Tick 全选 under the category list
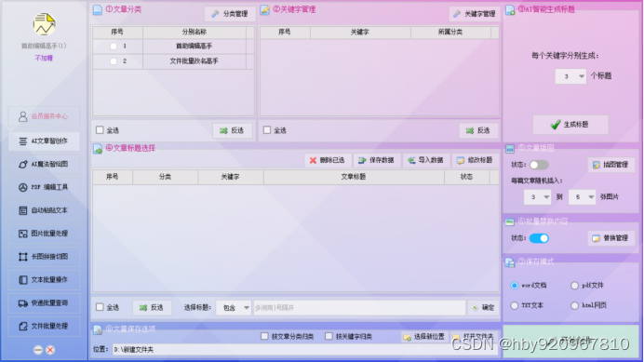Image resolution: width=644 pixels, height=362 pixels. click(100, 130)
